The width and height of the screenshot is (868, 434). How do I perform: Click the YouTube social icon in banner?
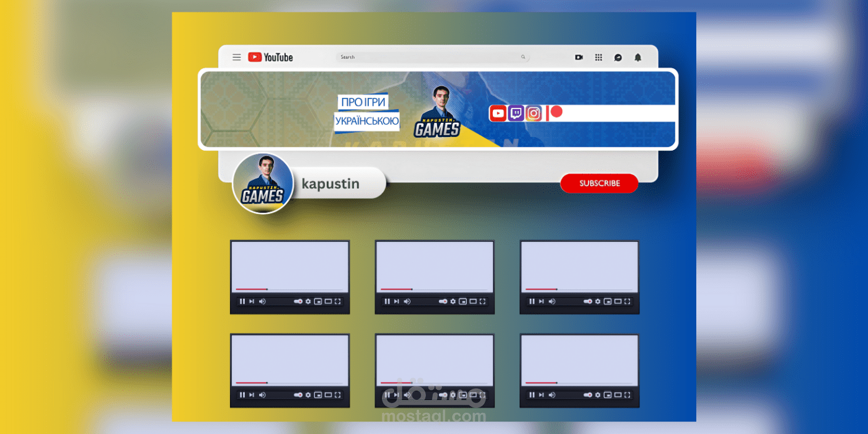click(x=498, y=113)
